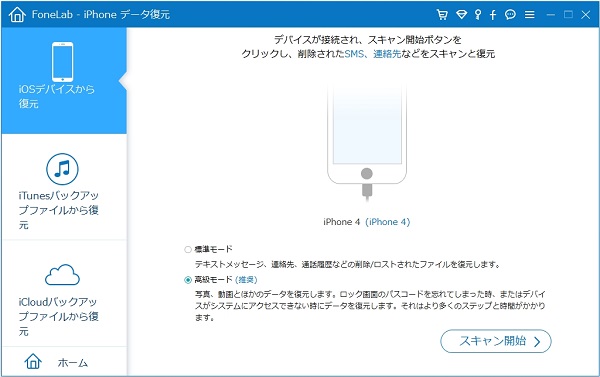Click the house icon beside ホーム
The height and width of the screenshot is (377, 600).
coord(33,361)
